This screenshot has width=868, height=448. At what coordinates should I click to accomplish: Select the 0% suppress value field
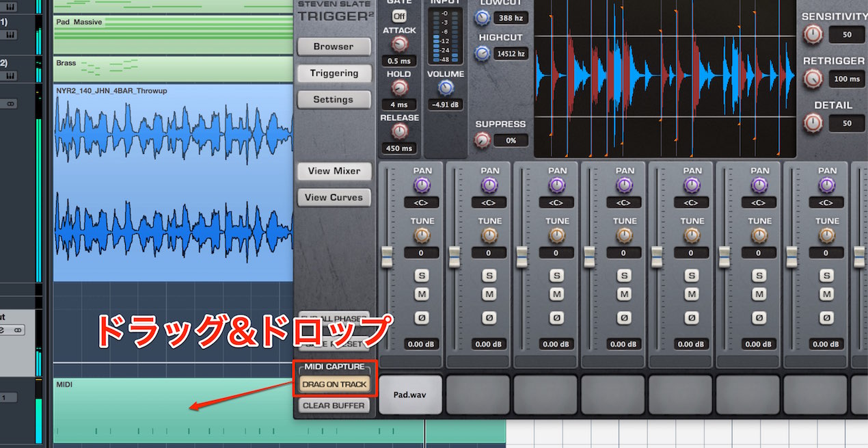[511, 140]
